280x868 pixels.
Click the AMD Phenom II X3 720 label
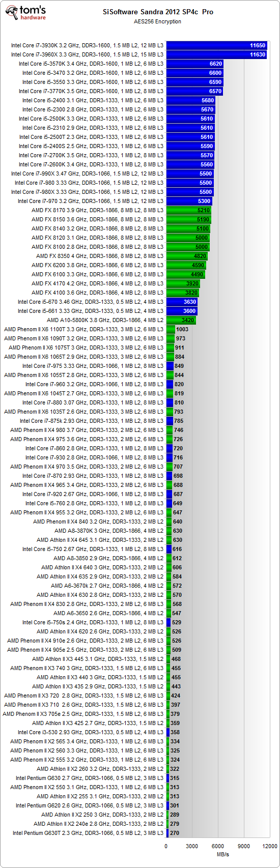pos(84,696)
